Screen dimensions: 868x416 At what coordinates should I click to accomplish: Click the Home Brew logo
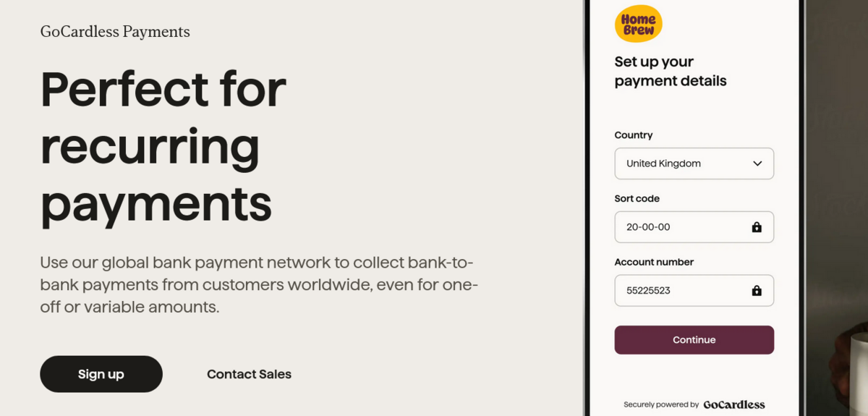(x=638, y=24)
